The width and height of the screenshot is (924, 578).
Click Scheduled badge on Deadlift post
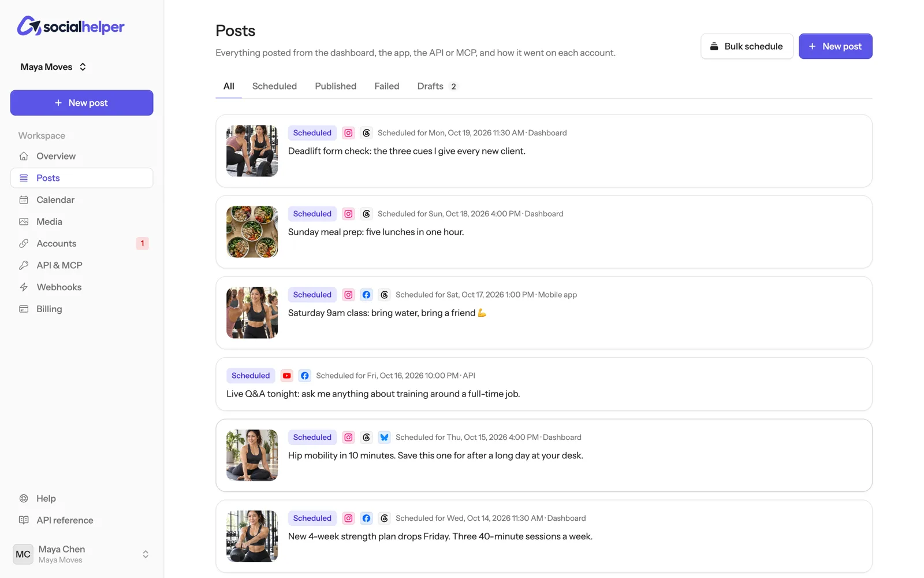(312, 133)
